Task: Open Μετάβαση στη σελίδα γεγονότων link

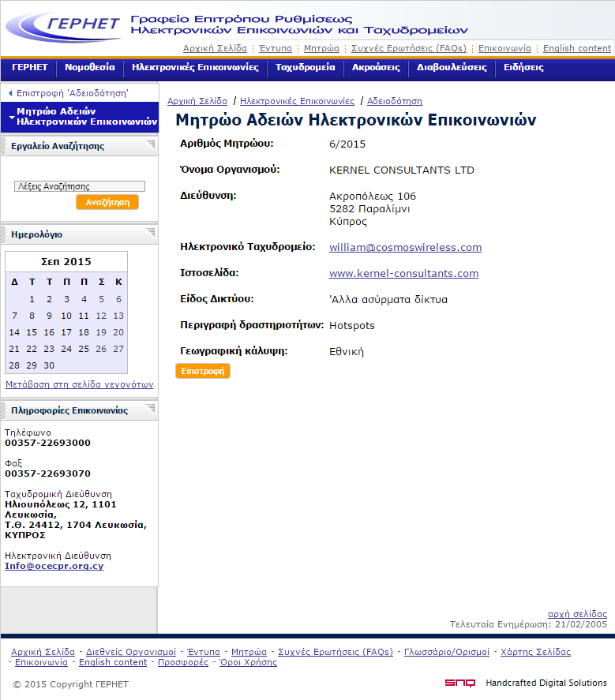Action: (x=79, y=385)
